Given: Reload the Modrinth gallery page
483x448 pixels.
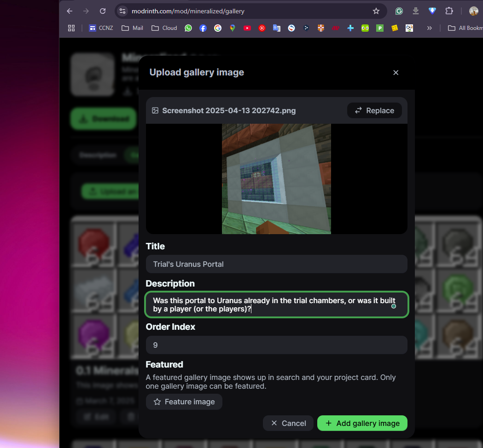Looking at the screenshot, I should [x=103, y=11].
